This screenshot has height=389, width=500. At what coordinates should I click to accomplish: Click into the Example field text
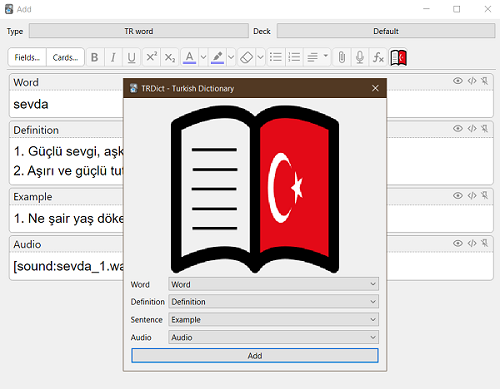point(67,219)
